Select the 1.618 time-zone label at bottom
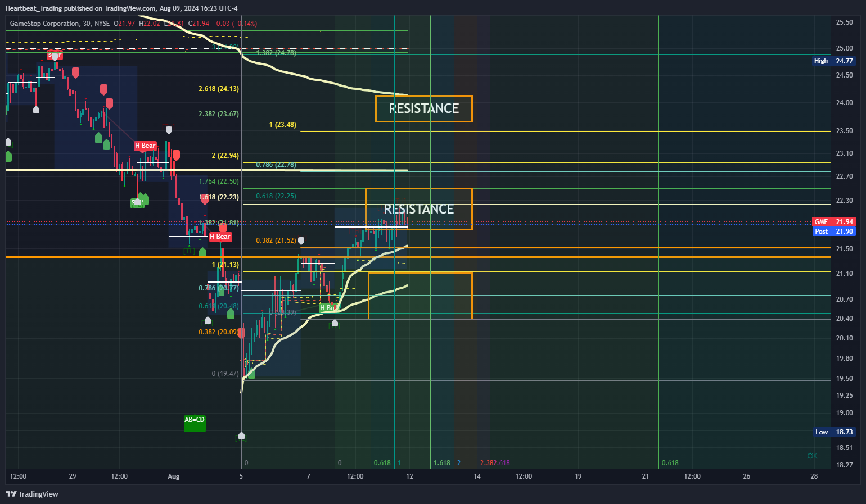Viewport: 866px width, 504px height. click(x=442, y=463)
